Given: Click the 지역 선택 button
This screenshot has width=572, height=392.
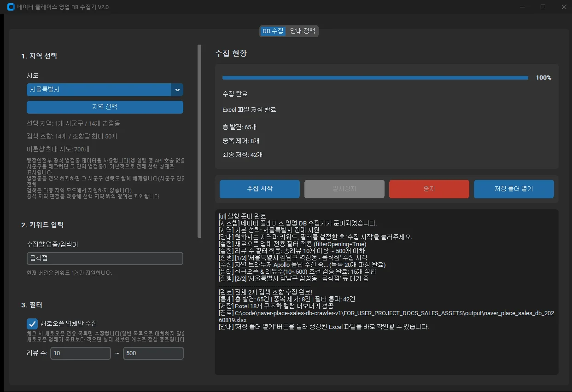Looking at the screenshot, I should (105, 107).
